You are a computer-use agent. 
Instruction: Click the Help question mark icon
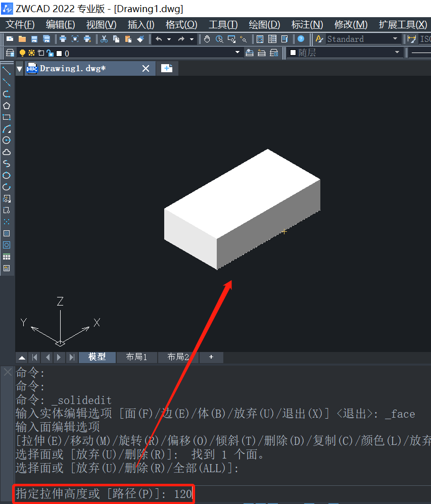tap(301, 39)
